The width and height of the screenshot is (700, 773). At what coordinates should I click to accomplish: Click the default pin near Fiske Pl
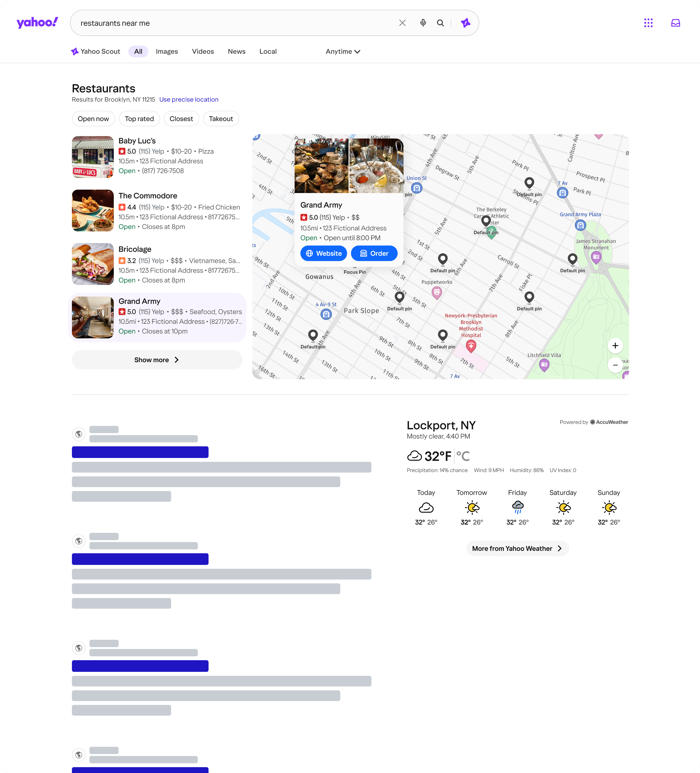point(529,297)
